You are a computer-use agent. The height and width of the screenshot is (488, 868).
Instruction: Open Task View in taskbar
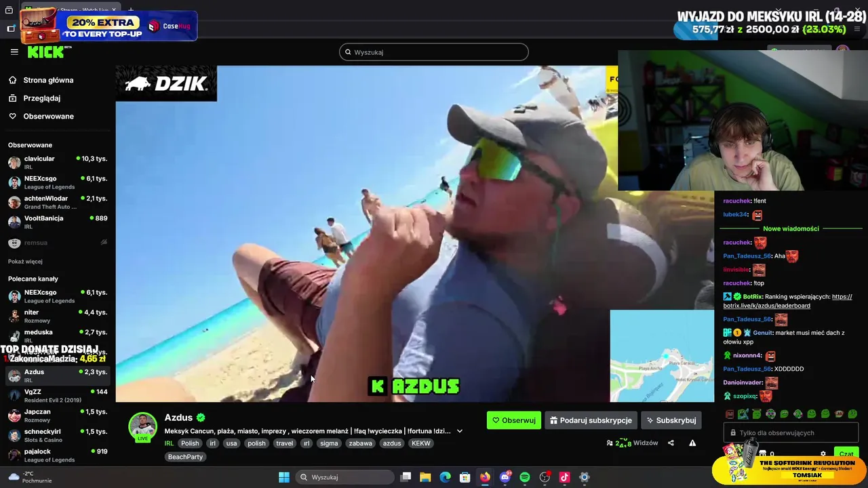coord(406,477)
